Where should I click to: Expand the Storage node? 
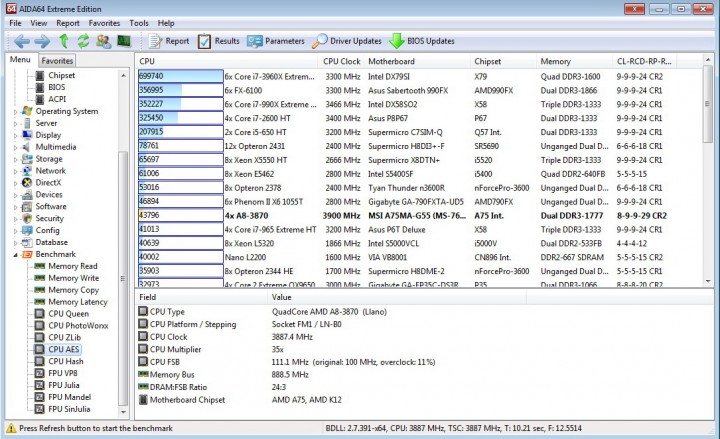(x=15, y=159)
